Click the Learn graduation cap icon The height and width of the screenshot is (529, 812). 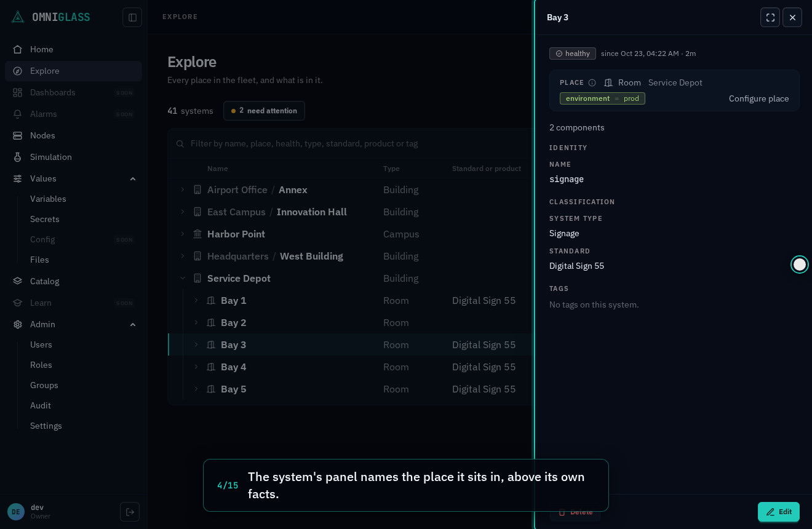point(18,303)
